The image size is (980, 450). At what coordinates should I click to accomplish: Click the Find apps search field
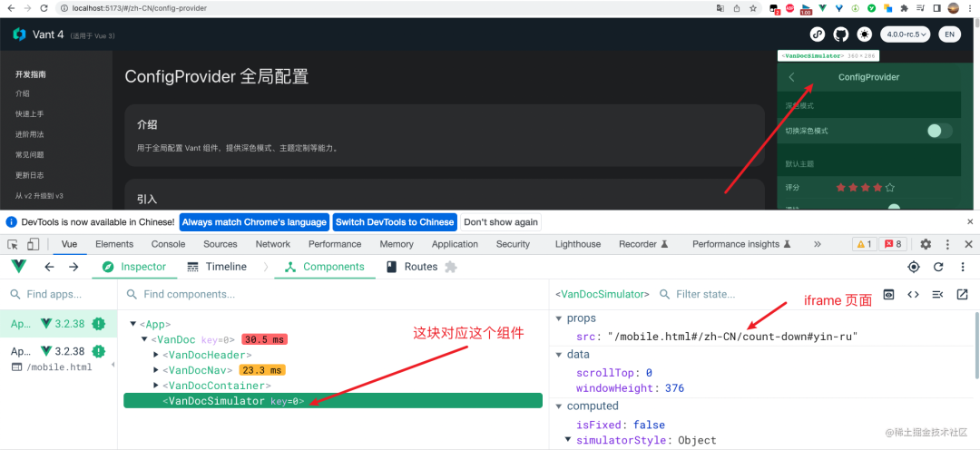click(x=59, y=294)
